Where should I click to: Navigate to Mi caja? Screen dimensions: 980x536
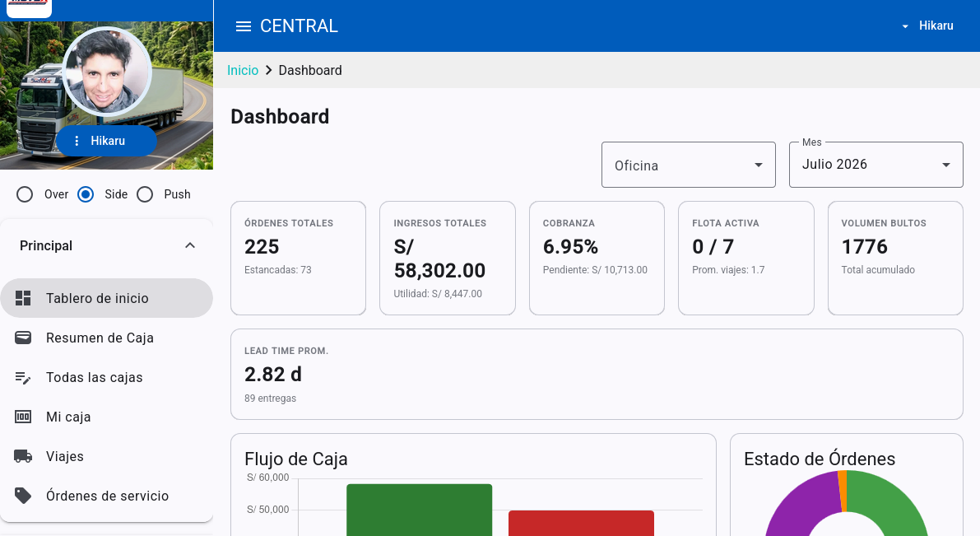[106, 417]
